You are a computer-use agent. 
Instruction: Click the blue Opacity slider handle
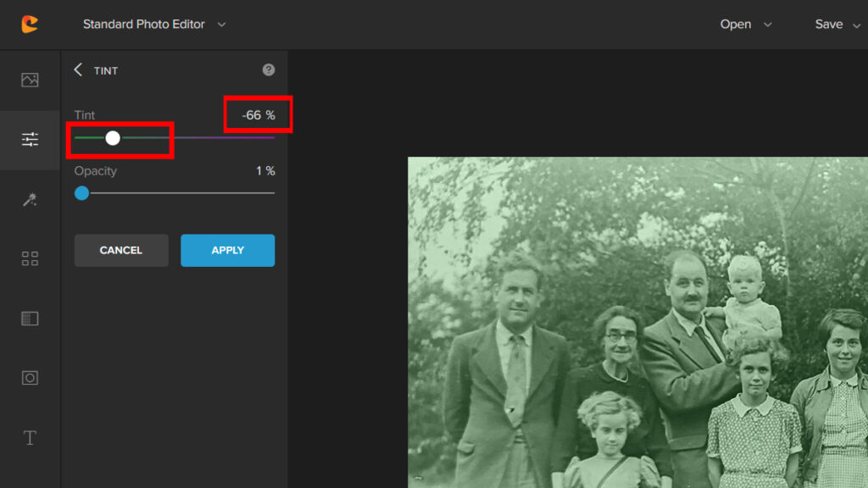pyautogui.click(x=81, y=193)
